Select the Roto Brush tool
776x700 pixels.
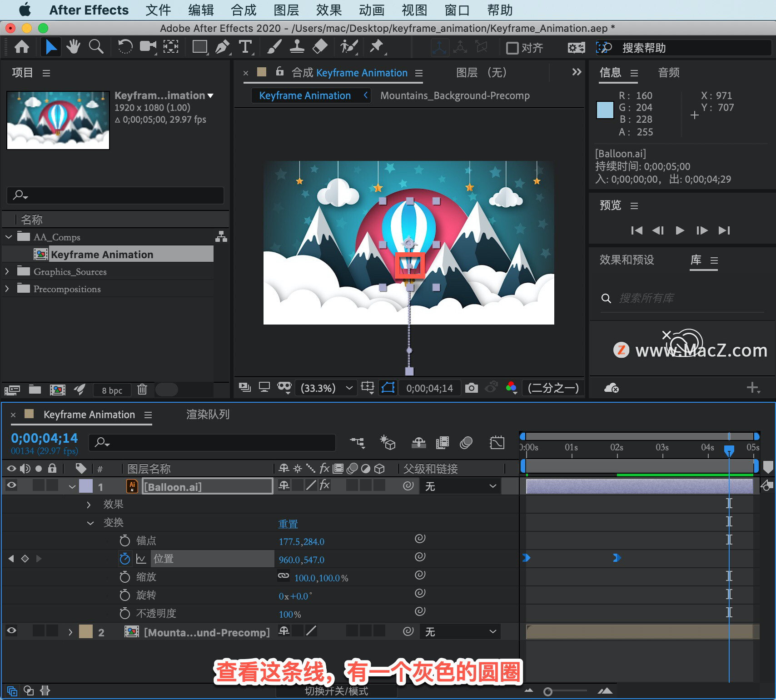(349, 47)
